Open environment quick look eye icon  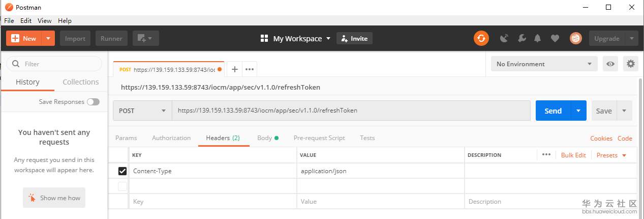point(610,64)
